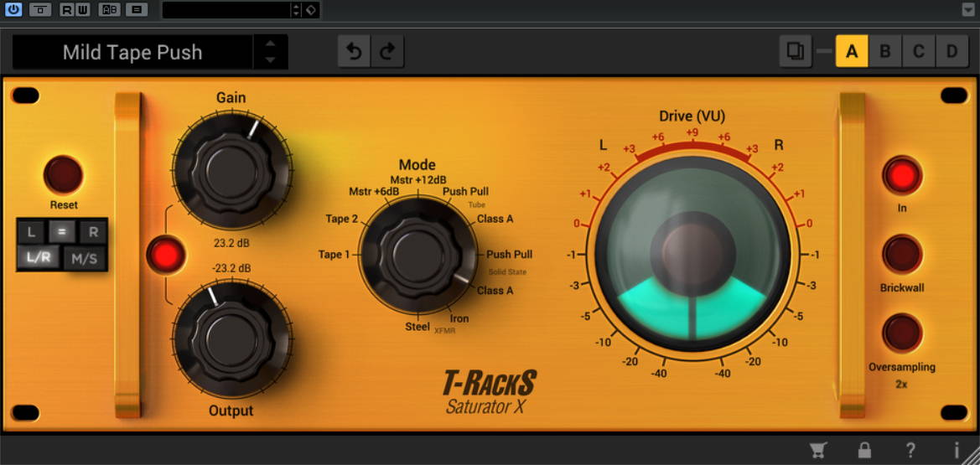Viewport: 980px width, 465px height.
Task: Select the L channel button
Action: 31,233
